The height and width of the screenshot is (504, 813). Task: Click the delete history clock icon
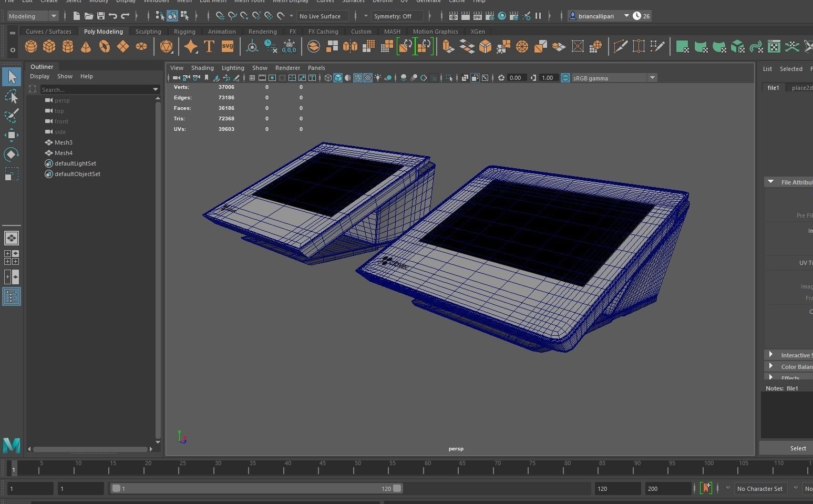point(271,47)
